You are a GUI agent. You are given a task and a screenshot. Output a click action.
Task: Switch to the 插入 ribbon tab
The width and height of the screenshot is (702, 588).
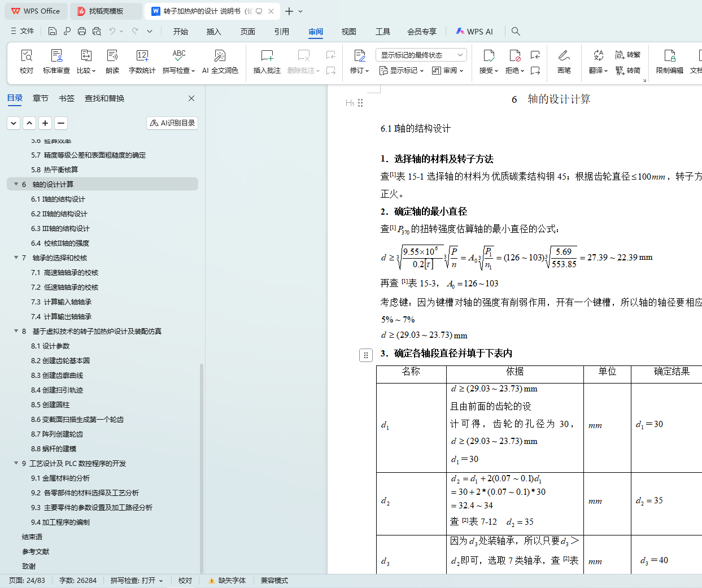coord(214,32)
